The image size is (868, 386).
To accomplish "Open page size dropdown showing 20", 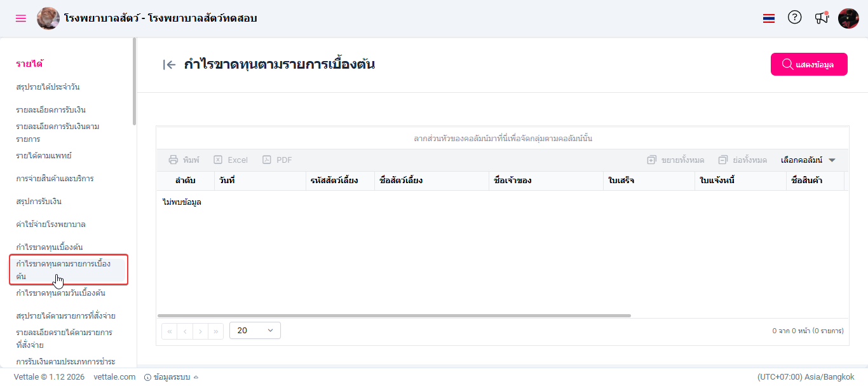I will point(255,331).
